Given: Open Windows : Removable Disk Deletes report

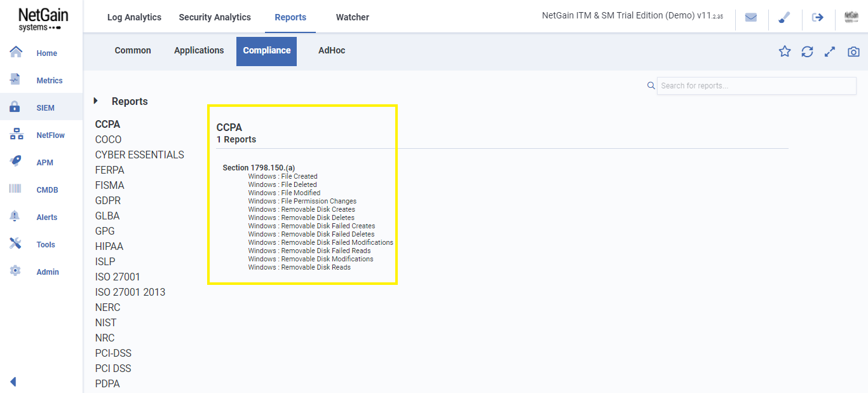Looking at the screenshot, I should (301, 217).
